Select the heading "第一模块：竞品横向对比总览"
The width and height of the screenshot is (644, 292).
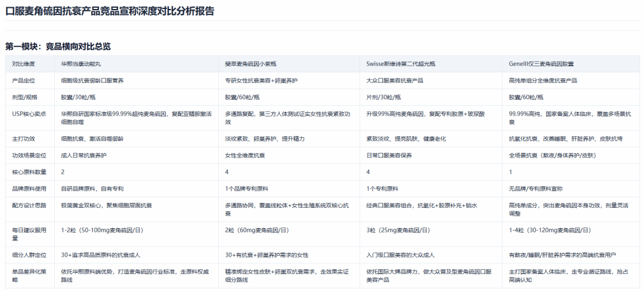[58, 47]
